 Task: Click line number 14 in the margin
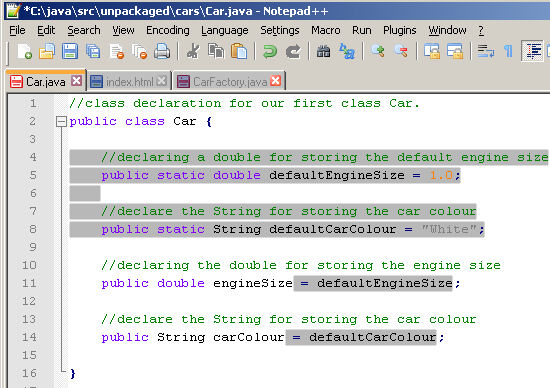pos(29,337)
